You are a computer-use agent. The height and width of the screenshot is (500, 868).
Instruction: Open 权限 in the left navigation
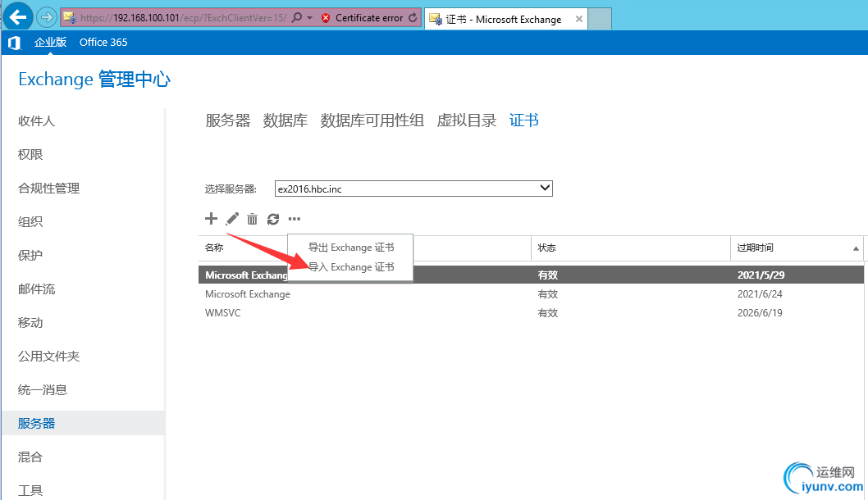coord(30,154)
